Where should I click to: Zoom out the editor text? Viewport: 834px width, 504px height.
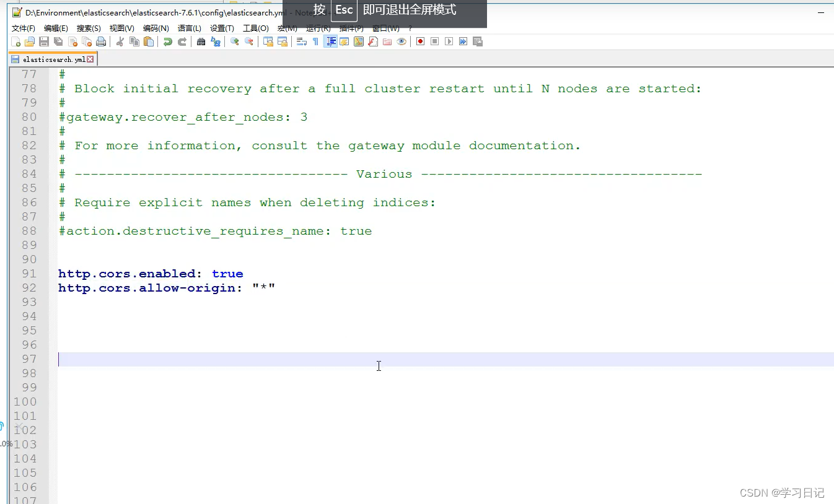pyautogui.click(x=248, y=41)
